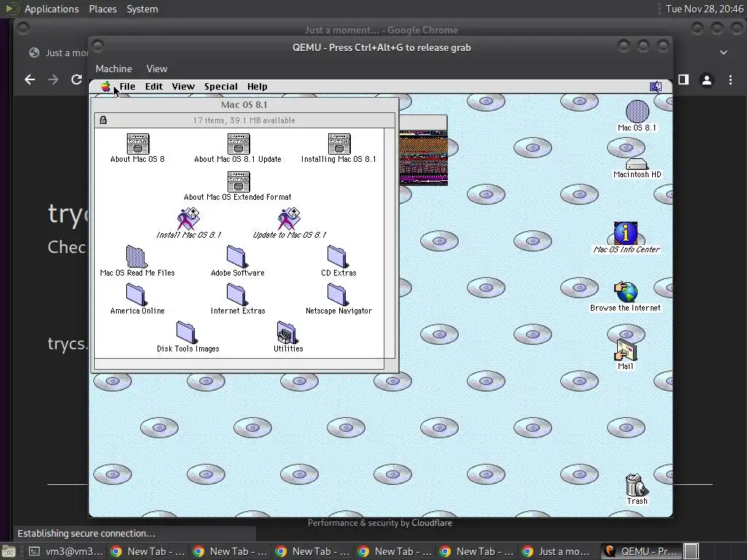Viewport: 747px width, 560px height.
Task: Open the QEMU View menu
Action: pos(157,69)
